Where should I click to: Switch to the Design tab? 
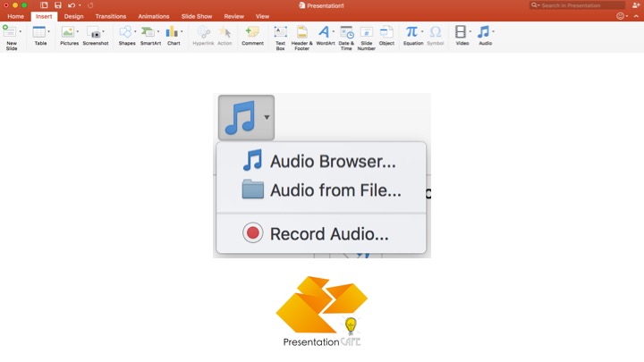click(74, 16)
